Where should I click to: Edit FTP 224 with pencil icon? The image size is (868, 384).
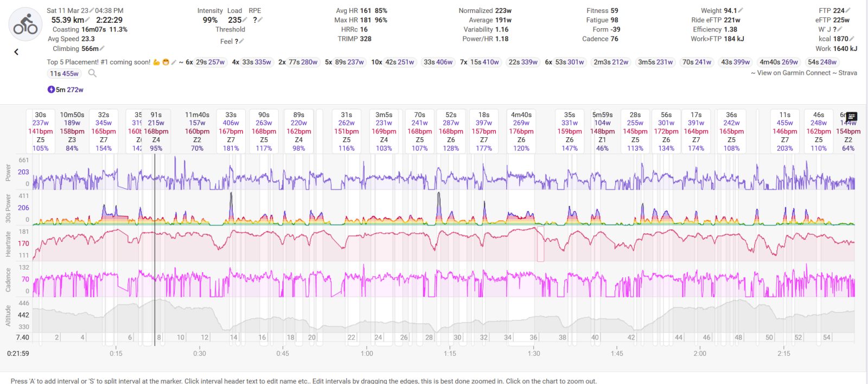pyautogui.click(x=848, y=11)
